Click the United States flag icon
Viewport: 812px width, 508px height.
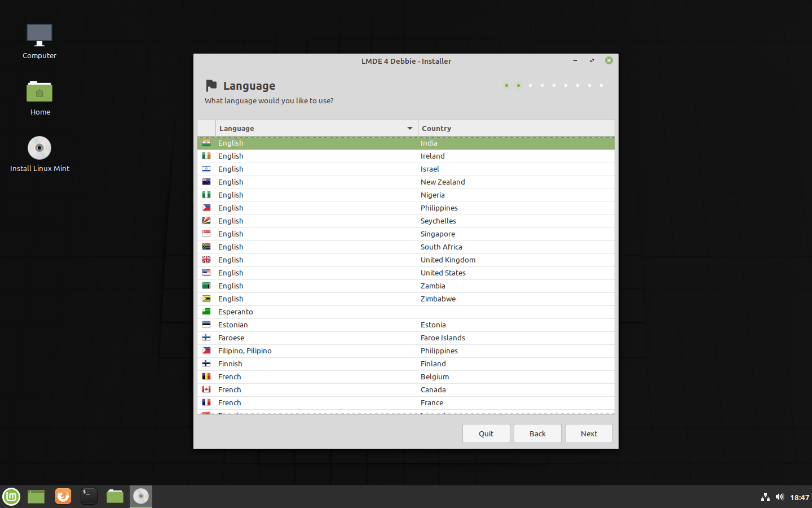[206, 273]
